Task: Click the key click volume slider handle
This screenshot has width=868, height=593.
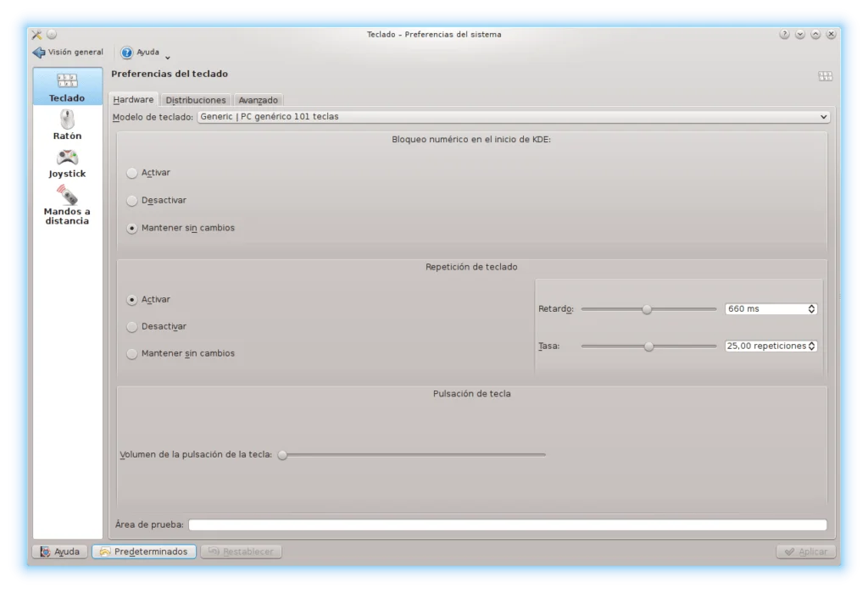Action: coord(282,455)
